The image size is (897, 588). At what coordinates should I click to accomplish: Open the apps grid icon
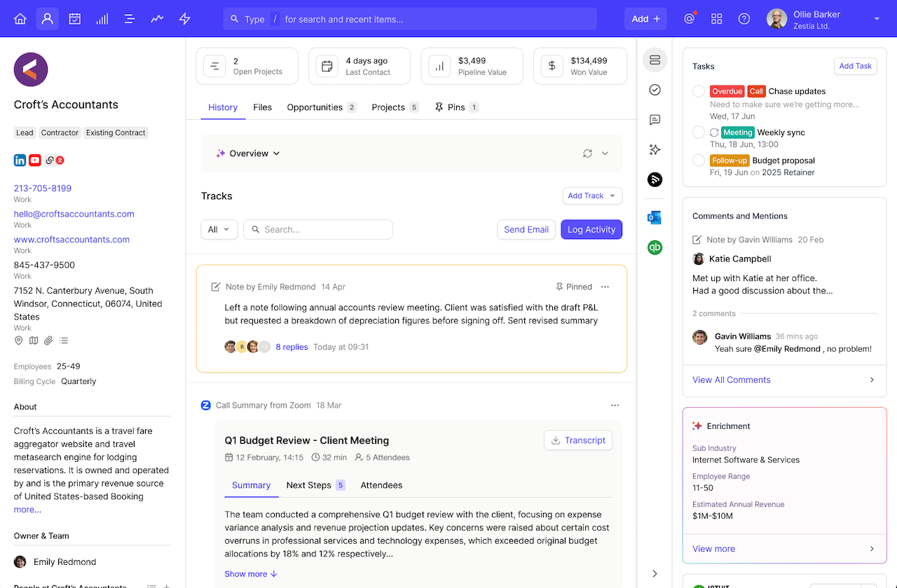click(717, 19)
